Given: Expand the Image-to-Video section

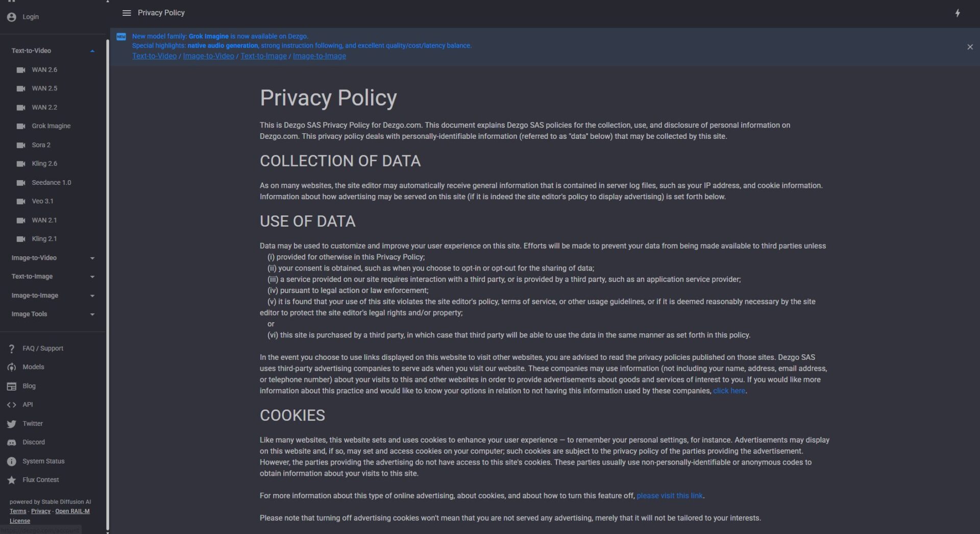Looking at the screenshot, I should coord(92,258).
